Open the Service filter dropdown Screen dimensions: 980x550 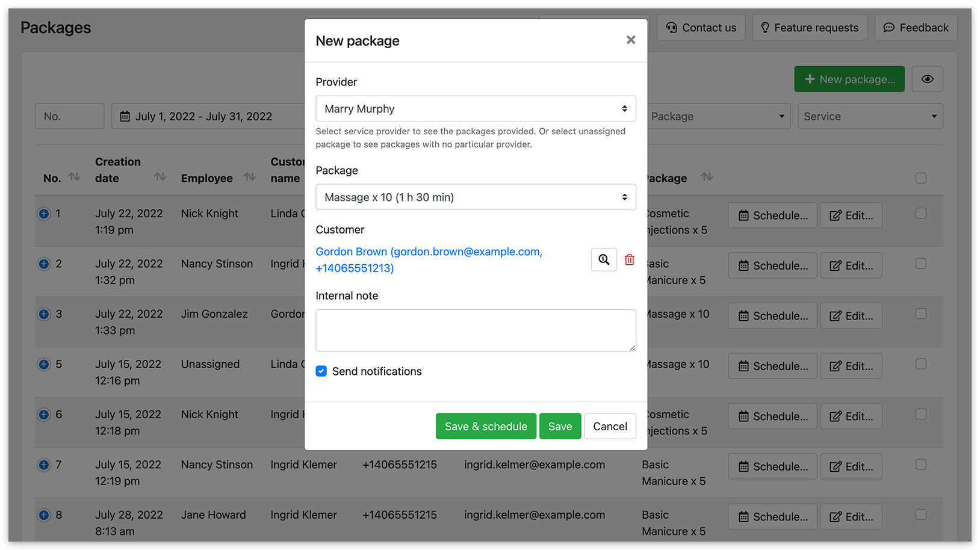pyautogui.click(x=870, y=117)
